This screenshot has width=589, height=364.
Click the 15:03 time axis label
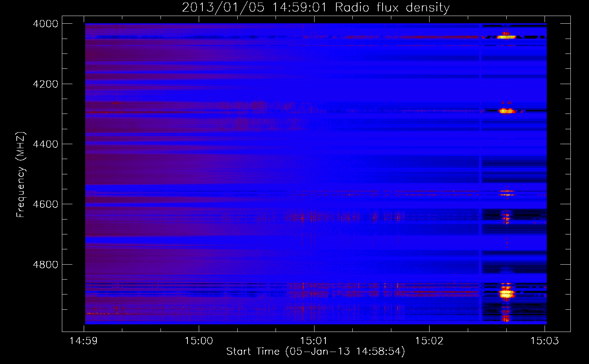pos(545,341)
